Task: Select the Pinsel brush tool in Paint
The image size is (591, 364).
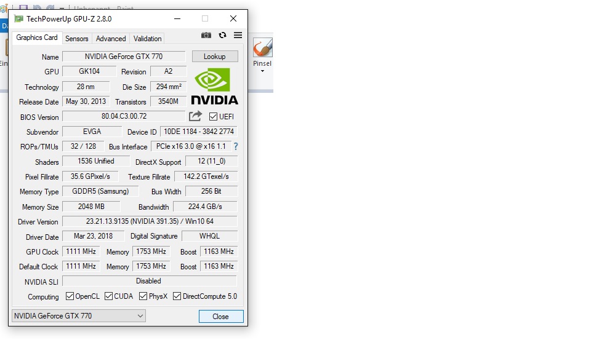Action: point(263,47)
